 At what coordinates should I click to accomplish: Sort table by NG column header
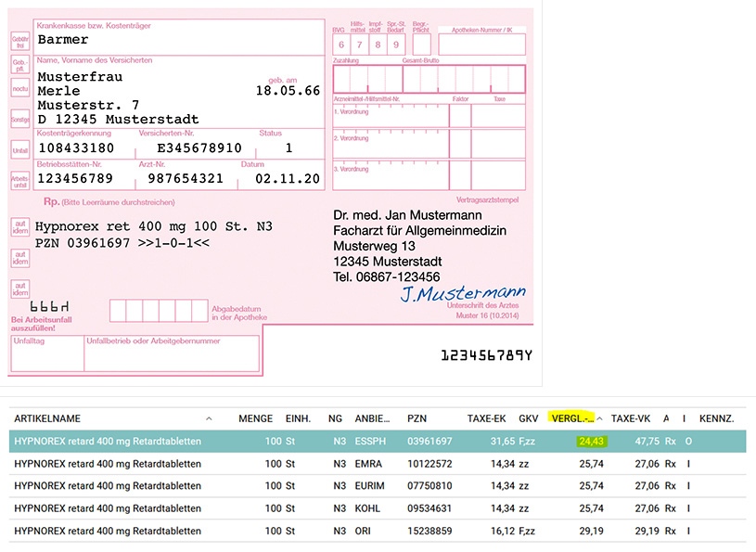click(x=335, y=418)
